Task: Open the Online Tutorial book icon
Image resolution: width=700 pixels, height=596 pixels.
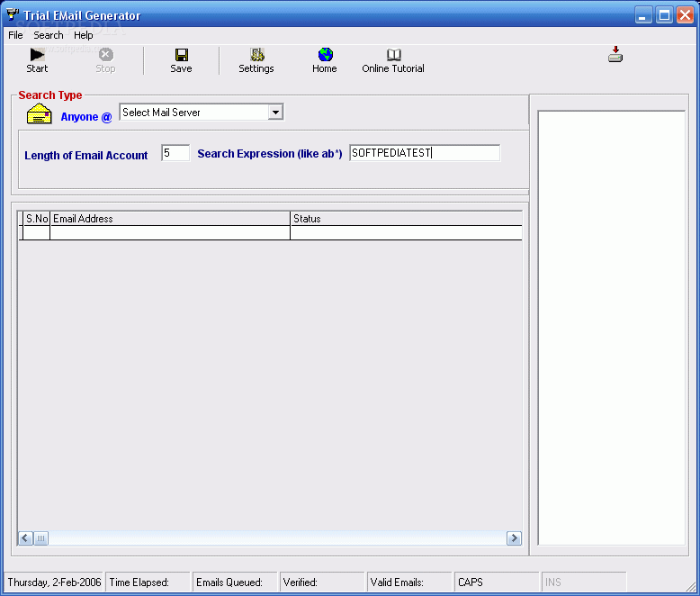Action: [394, 55]
